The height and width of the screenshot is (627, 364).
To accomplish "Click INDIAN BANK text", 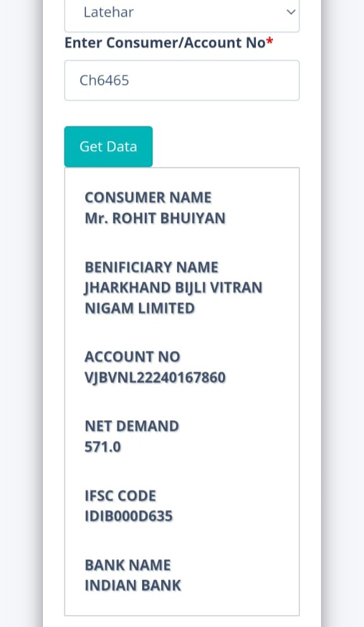I will [x=133, y=585].
